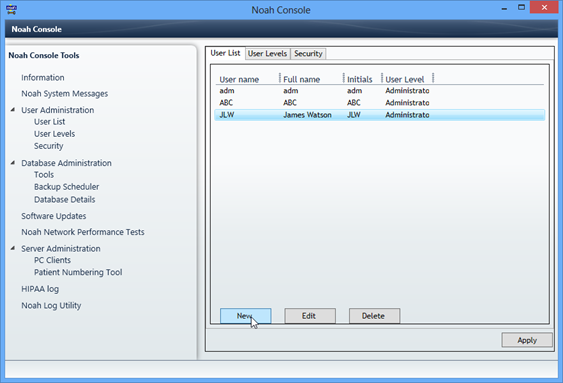Click the Delete user button
The width and height of the screenshot is (563, 383).
(374, 316)
